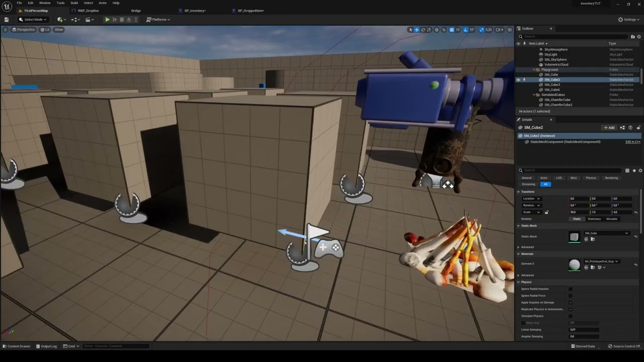Start Play in Editor
Viewport: 644px width, 362px height.
coord(107,20)
